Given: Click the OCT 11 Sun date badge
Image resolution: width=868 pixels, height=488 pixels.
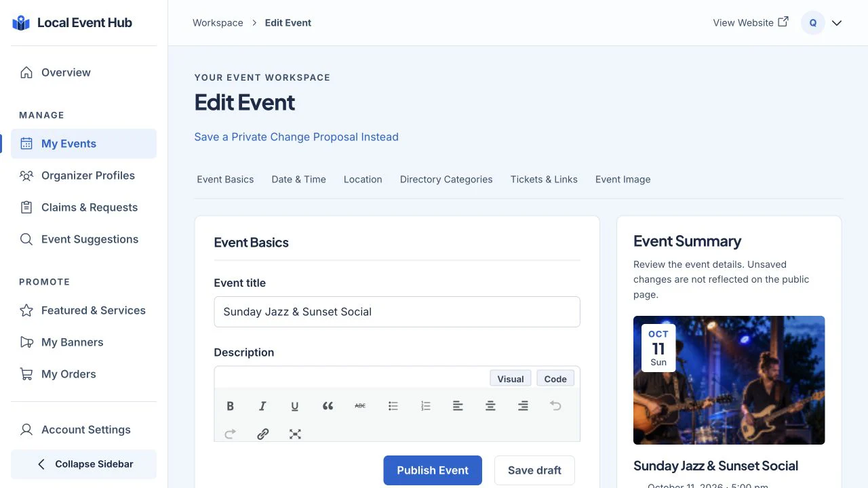Looking at the screenshot, I should coord(658,348).
